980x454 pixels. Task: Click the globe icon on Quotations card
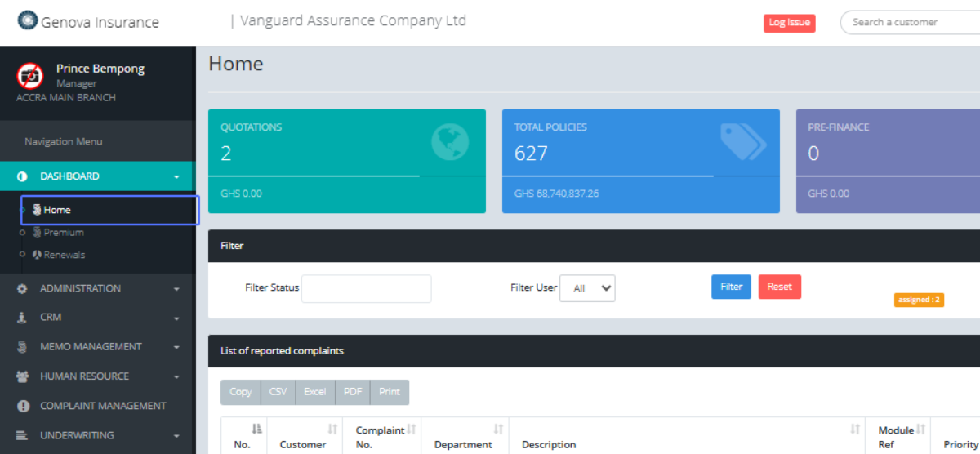[450, 143]
